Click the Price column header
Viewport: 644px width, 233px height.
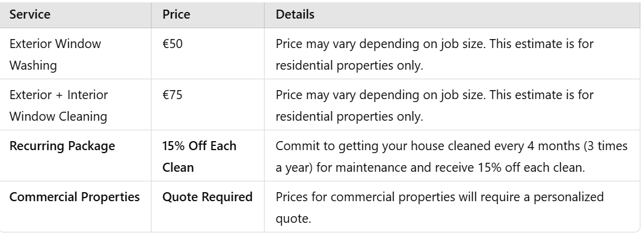point(208,15)
